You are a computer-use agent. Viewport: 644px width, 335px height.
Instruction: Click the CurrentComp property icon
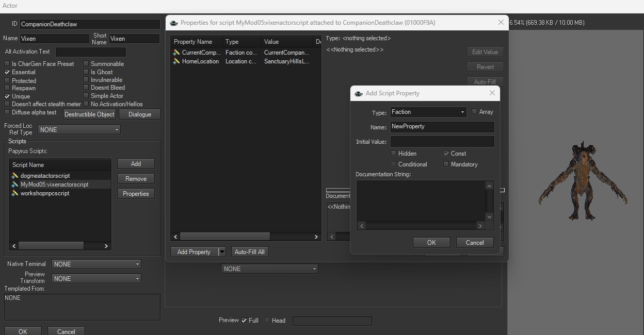click(176, 53)
